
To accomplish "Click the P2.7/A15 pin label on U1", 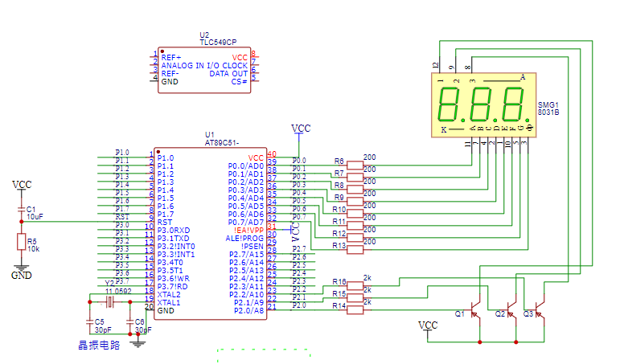I will (246, 255).
